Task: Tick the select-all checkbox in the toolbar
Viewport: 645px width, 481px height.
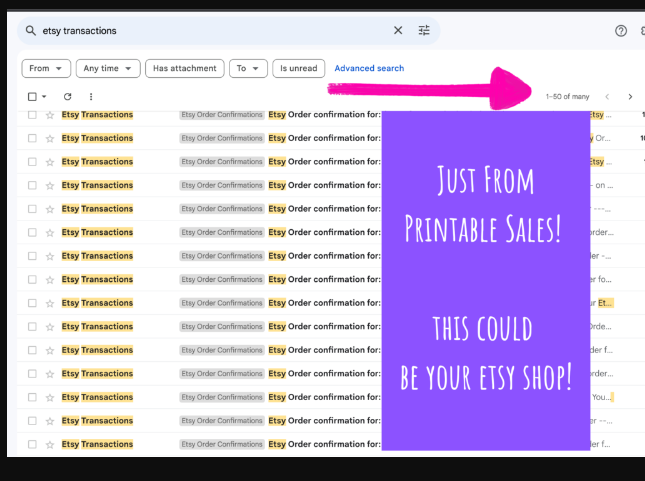Action: (x=32, y=97)
